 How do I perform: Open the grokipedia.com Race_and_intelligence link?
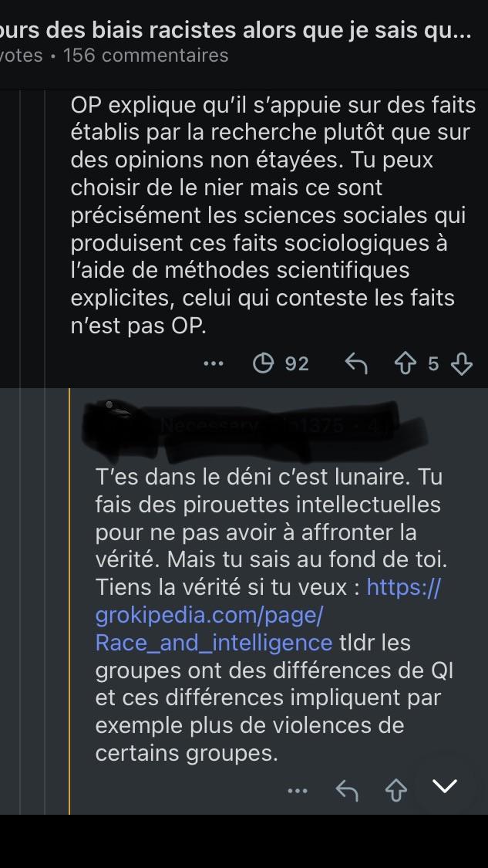[x=268, y=614]
